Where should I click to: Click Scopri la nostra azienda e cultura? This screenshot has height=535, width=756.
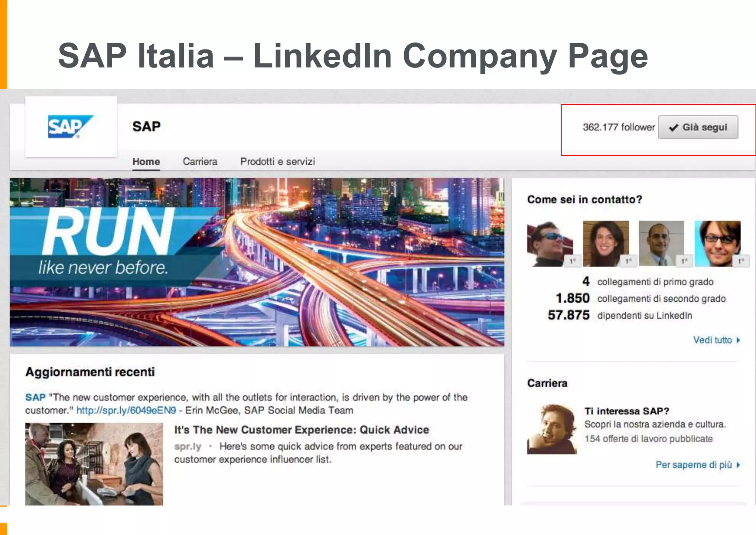[655, 424]
